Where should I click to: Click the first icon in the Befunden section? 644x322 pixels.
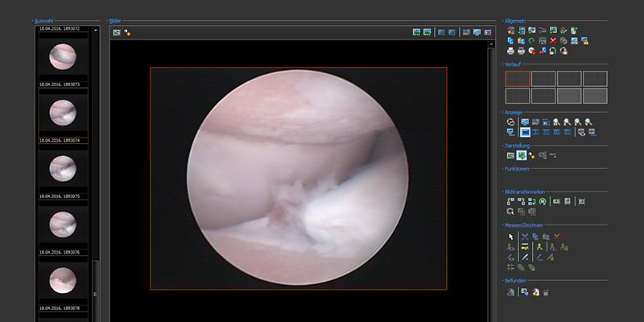click(x=510, y=292)
